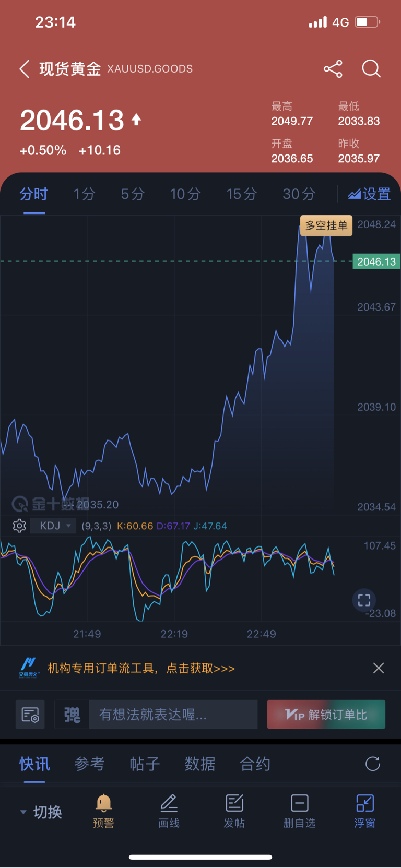Open the 机构专用订单流工具 promotion link
Image resolution: width=401 pixels, height=868 pixels.
point(141,668)
